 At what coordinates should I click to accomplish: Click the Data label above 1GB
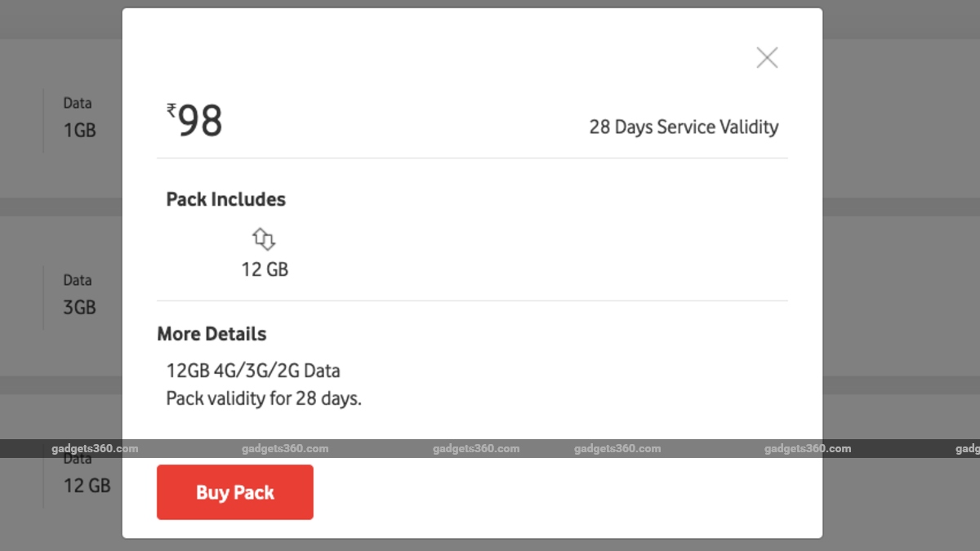(78, 103)
